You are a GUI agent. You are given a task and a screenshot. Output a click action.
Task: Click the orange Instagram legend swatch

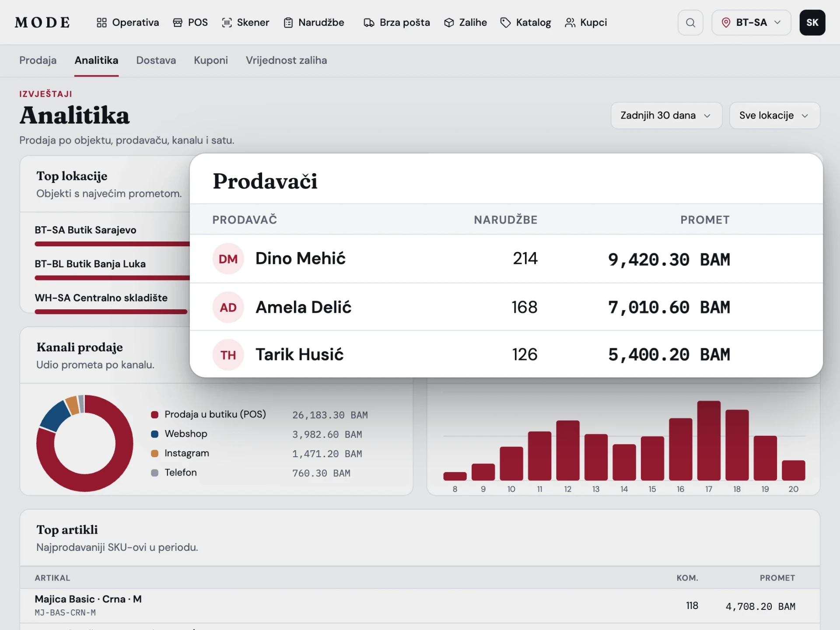[x=154, y=454]
